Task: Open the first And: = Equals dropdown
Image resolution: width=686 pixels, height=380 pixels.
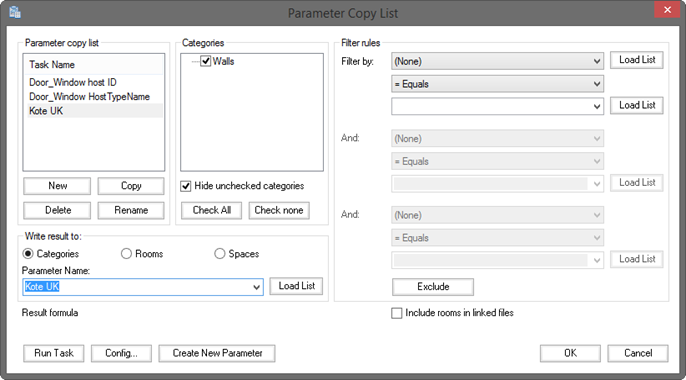Action: point(497,161)
